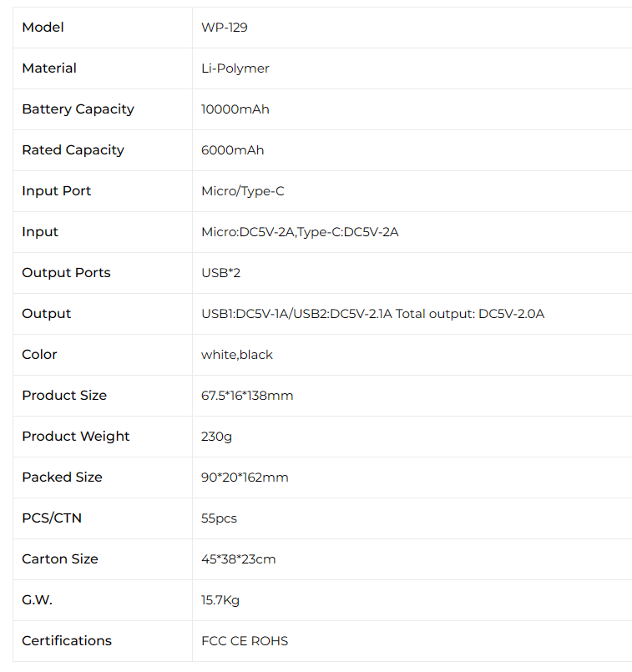Select the 55pcs PCS/CTN value

(219, 518)
